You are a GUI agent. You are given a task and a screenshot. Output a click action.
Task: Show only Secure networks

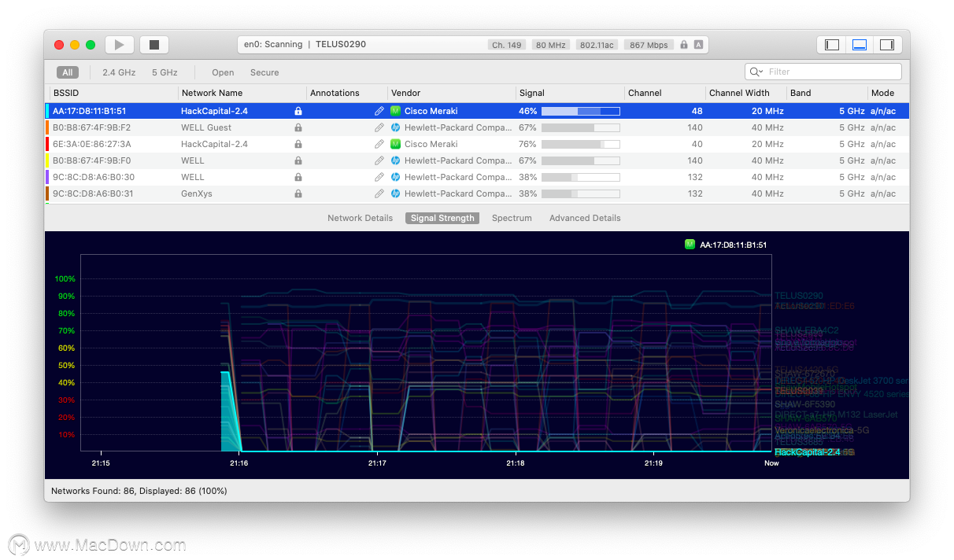point(264,72)
